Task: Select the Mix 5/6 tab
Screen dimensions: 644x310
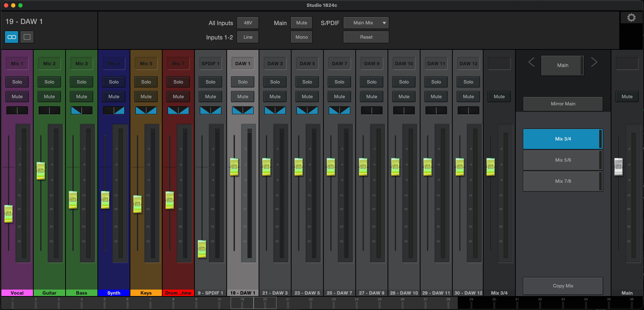Action: [x=563, y=160]
